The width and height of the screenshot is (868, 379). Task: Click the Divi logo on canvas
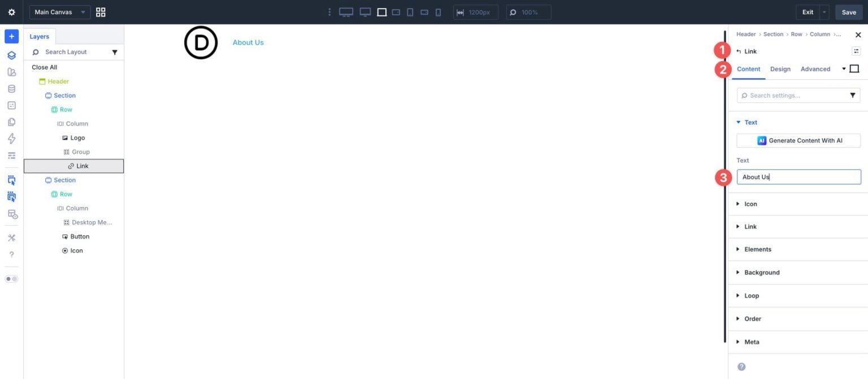[x=201, y=42]
